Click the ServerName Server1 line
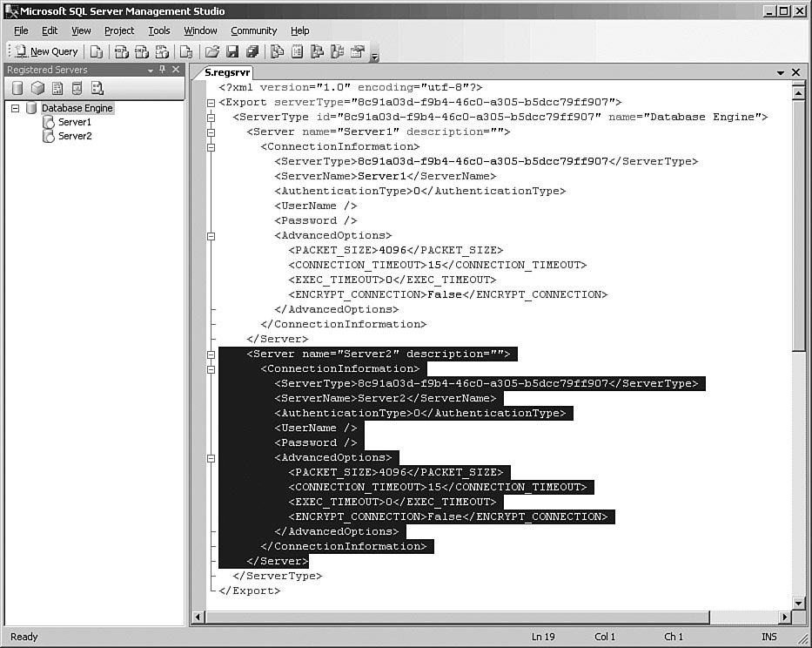The width and height of the screenshot is (812, 648). click(386, 176)
